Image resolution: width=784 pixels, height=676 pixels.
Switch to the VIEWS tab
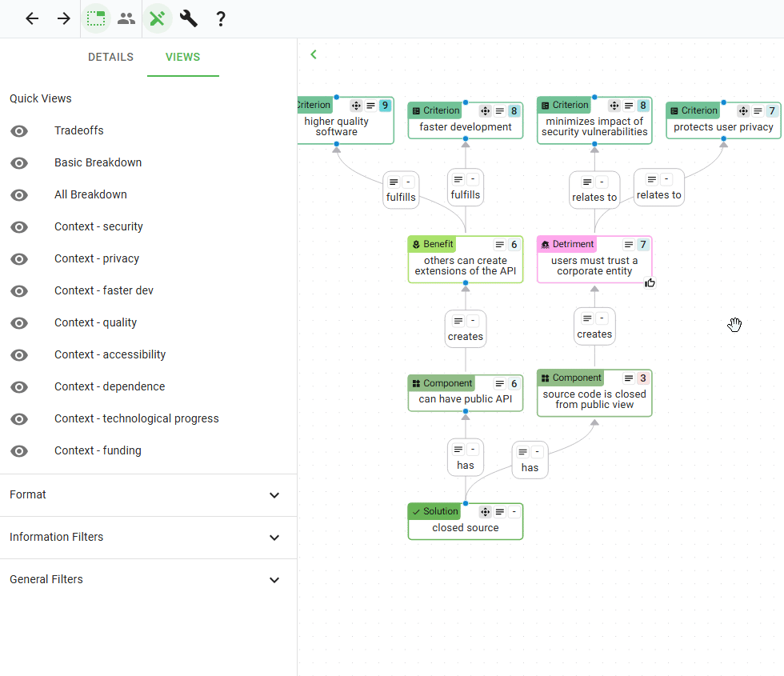coord(183,57)
